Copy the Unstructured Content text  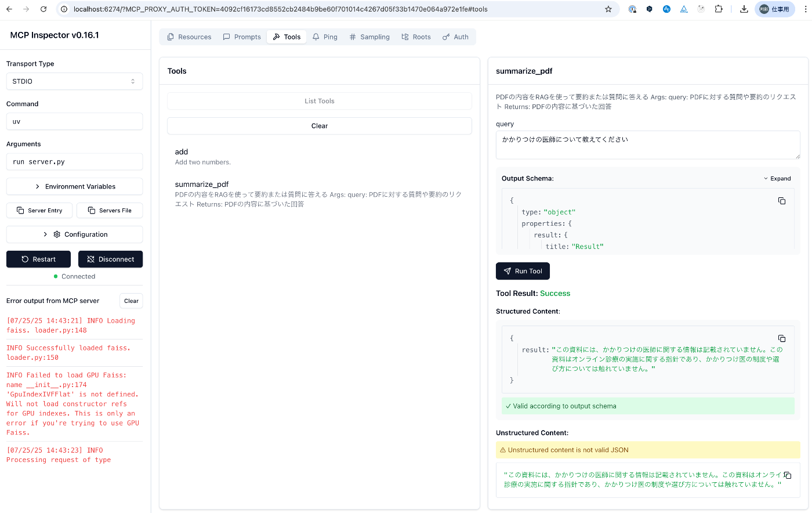(x=788, y=475)
